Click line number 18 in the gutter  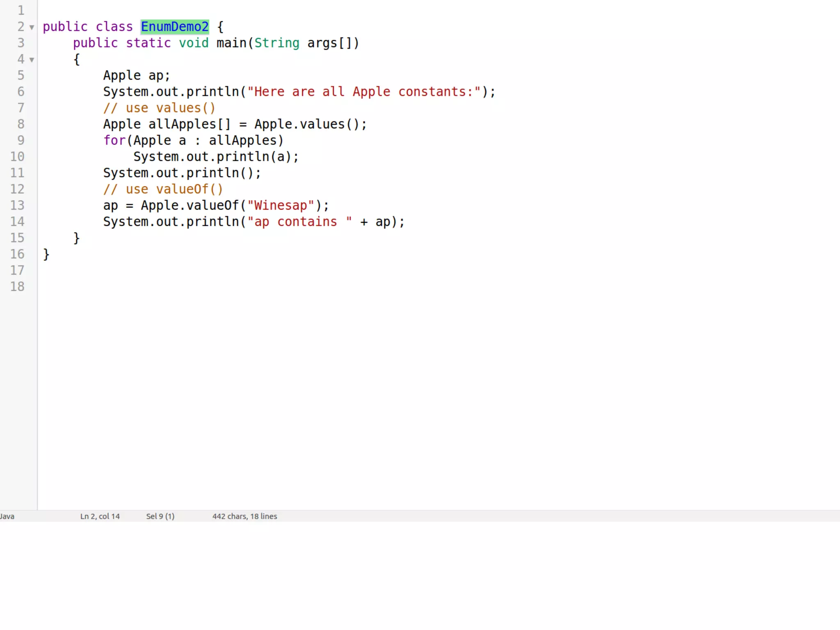point(17,287)
